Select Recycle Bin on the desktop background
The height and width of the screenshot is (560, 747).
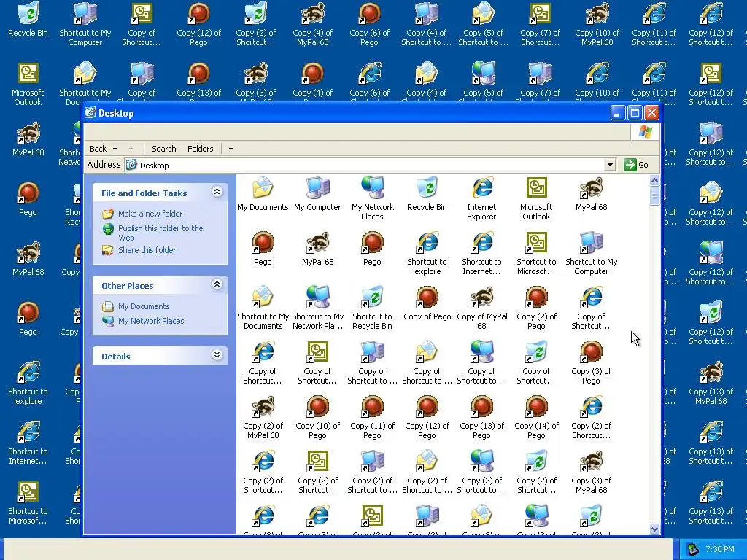point(28,20)
